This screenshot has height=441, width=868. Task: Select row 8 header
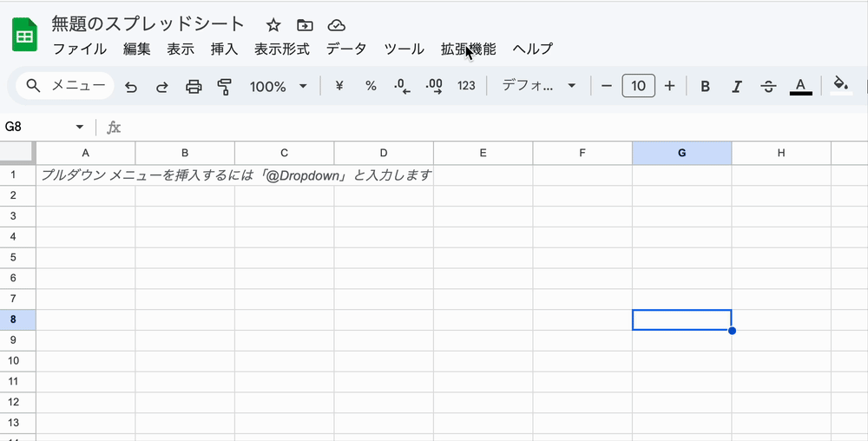(17, 319)
